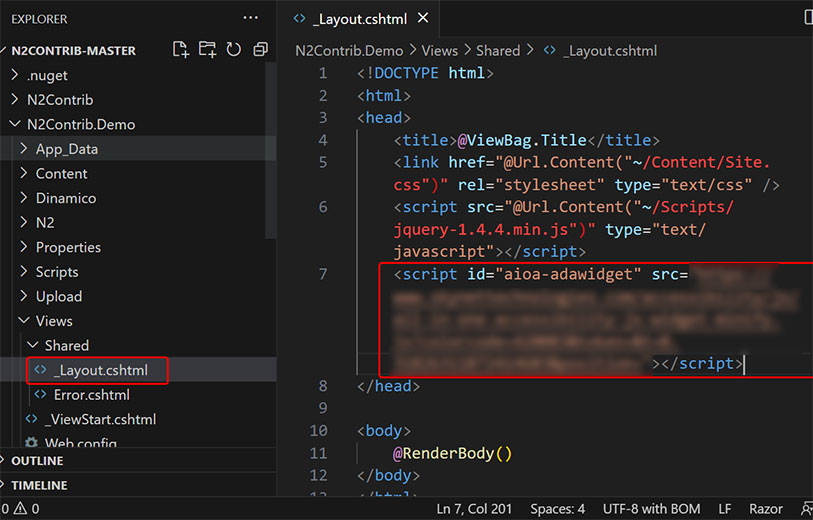This screenshot has height=520, width=813.
Task: Expand the App_Data folder
Action: (24, 148)
